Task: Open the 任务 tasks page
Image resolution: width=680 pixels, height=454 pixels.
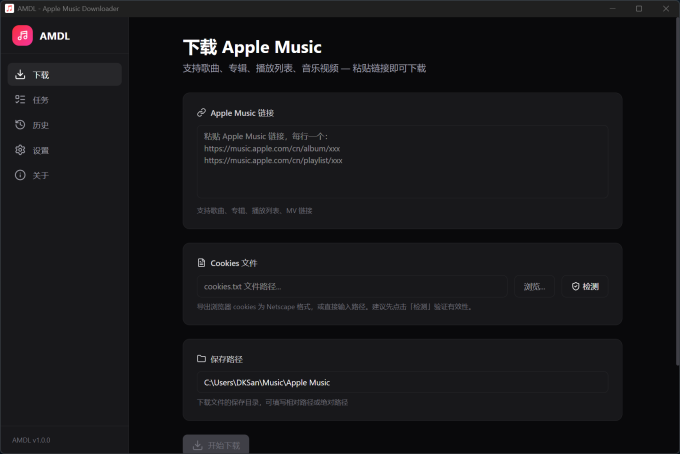Action: click(x=65, y=100)
